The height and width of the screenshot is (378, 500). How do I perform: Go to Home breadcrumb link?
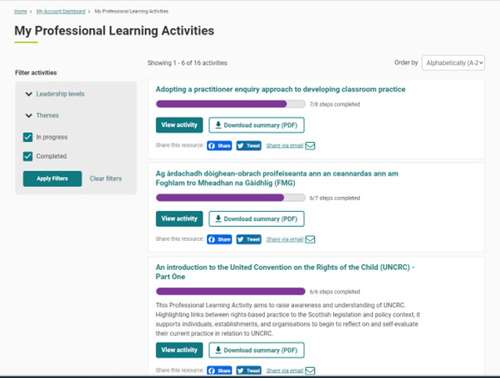pyautogui.click(x=20, y=11)
